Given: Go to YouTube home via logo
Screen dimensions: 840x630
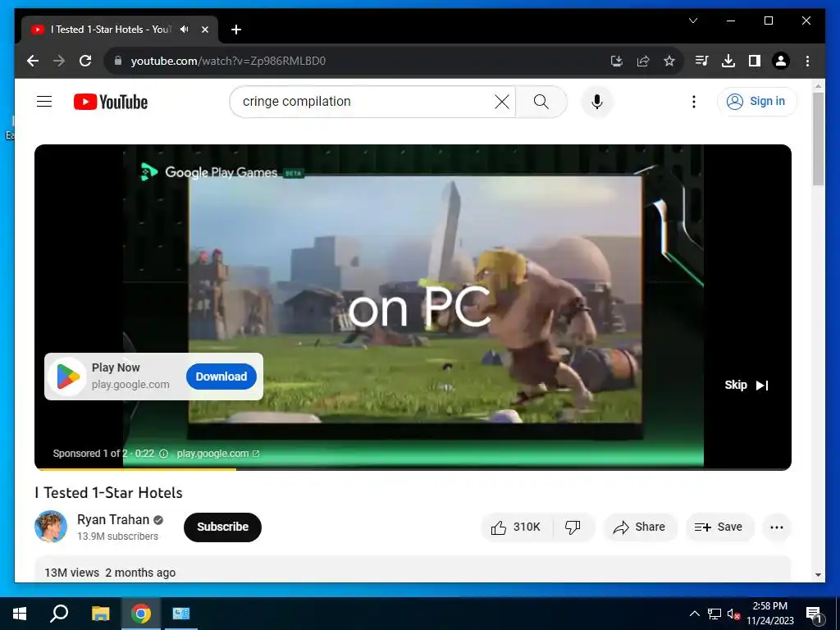Looking at the screenshot, I should coord(111,102).
